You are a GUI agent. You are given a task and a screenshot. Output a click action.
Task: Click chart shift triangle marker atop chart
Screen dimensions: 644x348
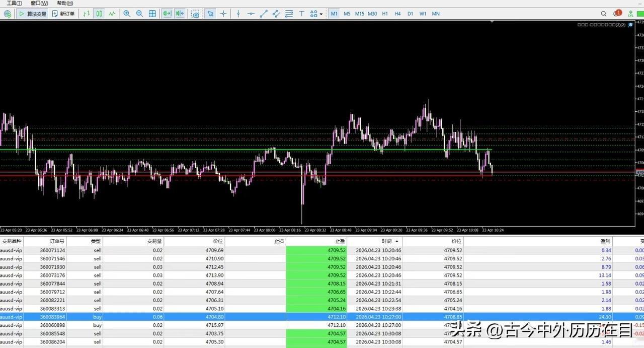coord(492,22)
